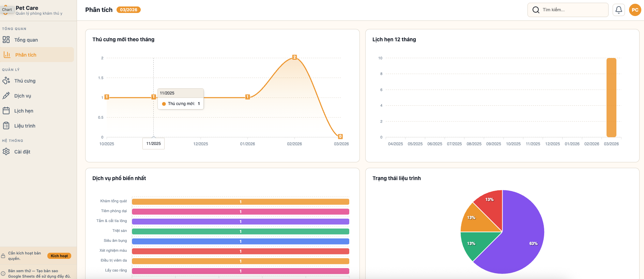
Task: Open the Tổng quan menu item
Action: pyautogui.click(x=26, y=40)
